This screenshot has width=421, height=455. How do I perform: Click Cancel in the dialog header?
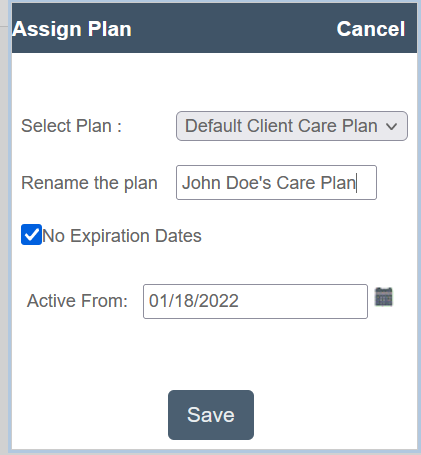click(x=371, y=29)
